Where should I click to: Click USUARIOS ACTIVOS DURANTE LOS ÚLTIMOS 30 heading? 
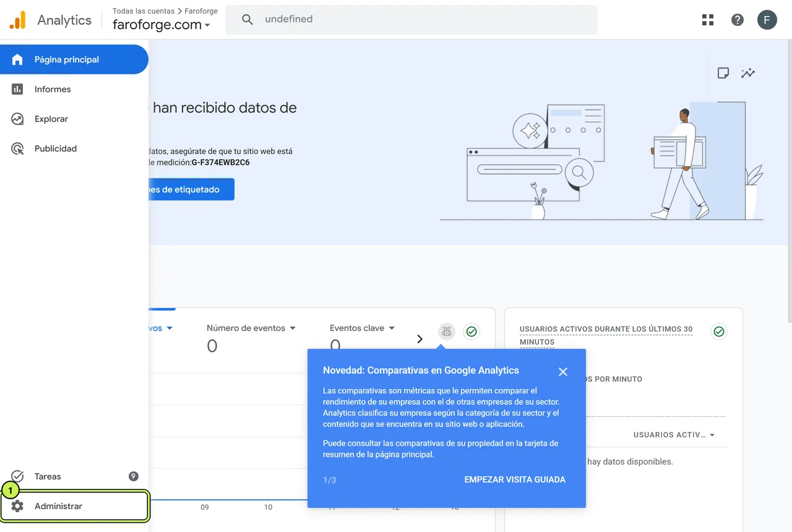tap(606, 335)
